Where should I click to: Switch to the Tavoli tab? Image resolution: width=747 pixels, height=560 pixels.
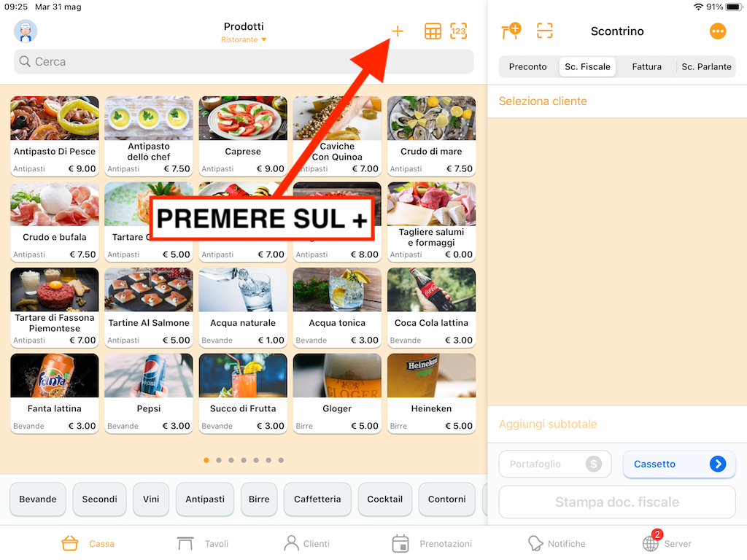203,543
